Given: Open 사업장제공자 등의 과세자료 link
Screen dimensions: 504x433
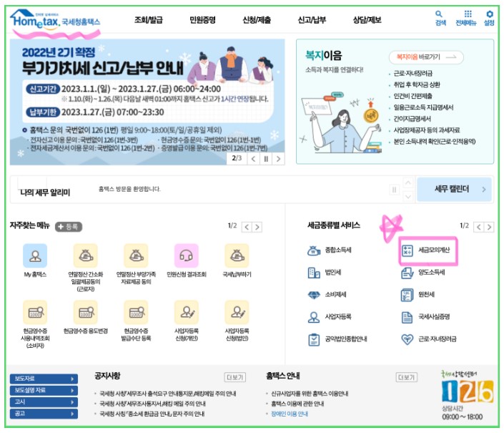Looking at the screenshot, I should pos(427,130).
